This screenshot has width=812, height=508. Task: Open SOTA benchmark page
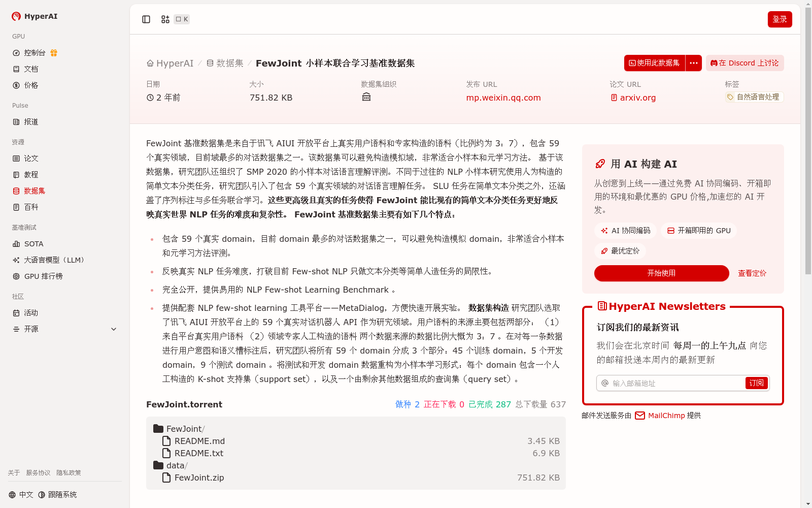28,244
